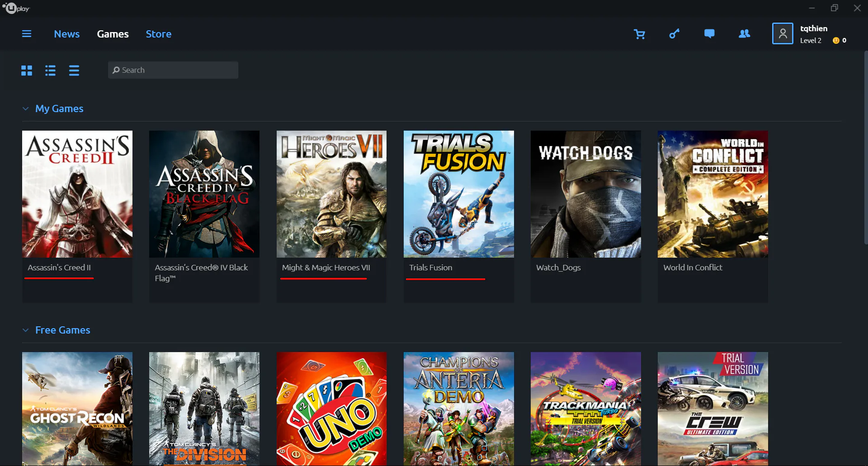Click the Level 2 label
868x466 pixels.
coord(811,40)
